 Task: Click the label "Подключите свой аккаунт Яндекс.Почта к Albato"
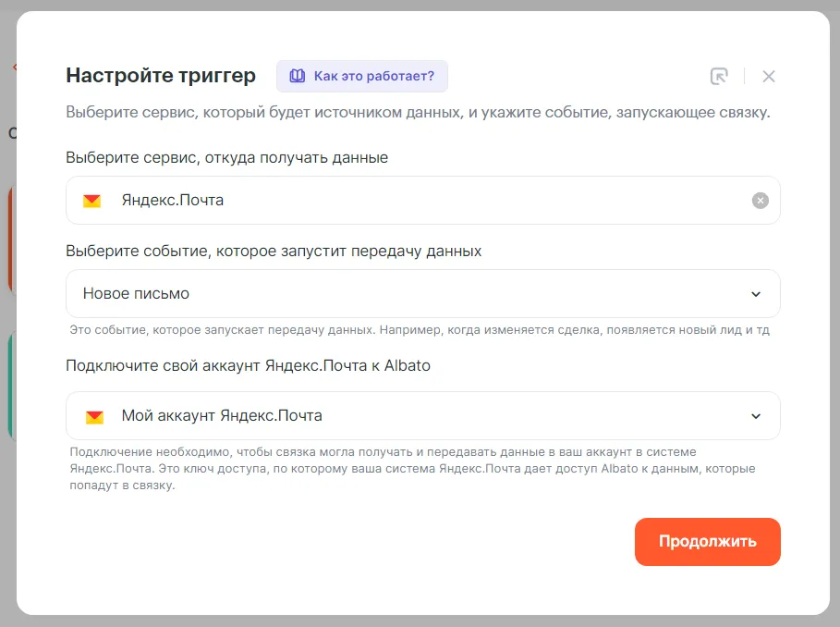click(248, 365)
